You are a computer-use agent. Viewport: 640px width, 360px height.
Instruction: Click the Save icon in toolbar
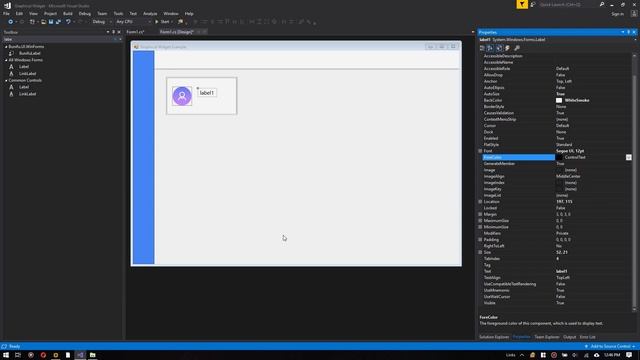pyautogui.click(x=51, y=22)
